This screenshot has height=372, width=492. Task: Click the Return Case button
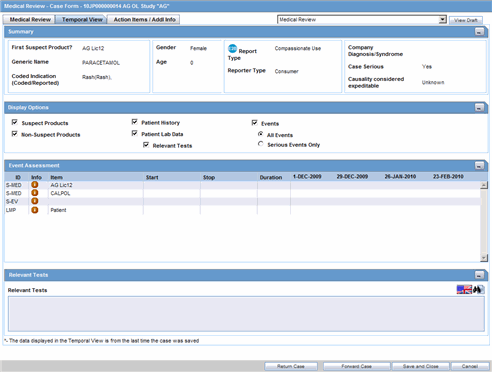point(291,366)
